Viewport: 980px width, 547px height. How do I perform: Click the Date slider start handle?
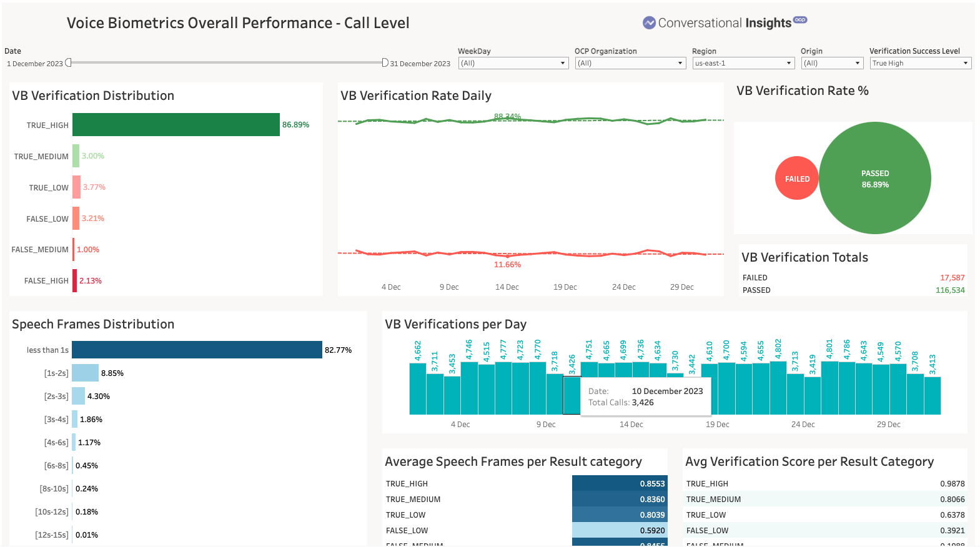tap(69, 62)
